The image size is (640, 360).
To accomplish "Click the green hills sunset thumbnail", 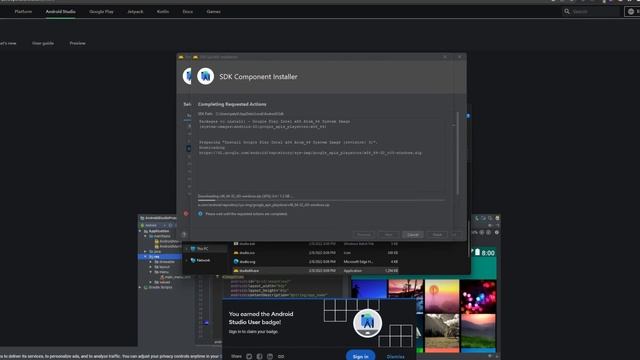I will coord(478,332).
